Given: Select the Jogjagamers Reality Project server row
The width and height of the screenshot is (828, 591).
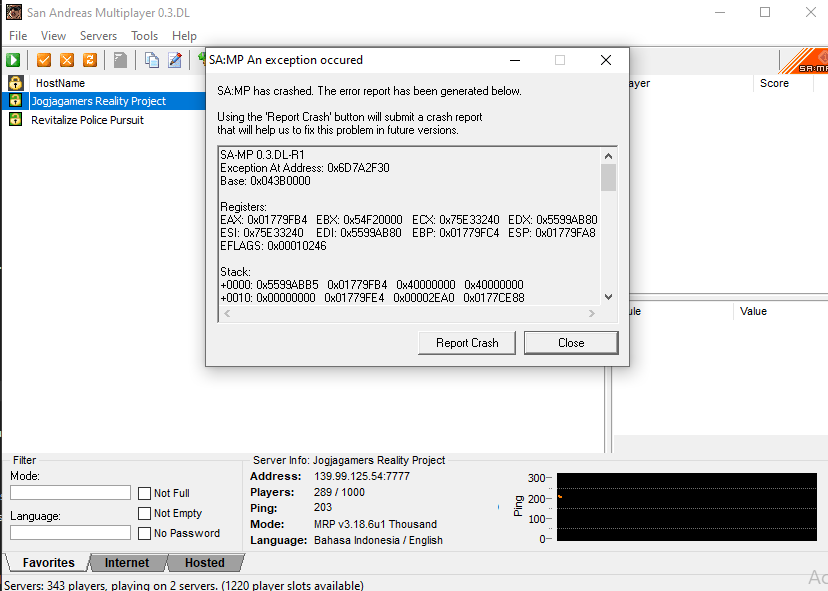Looking at the screenshot, I should (x=105, y=101).
